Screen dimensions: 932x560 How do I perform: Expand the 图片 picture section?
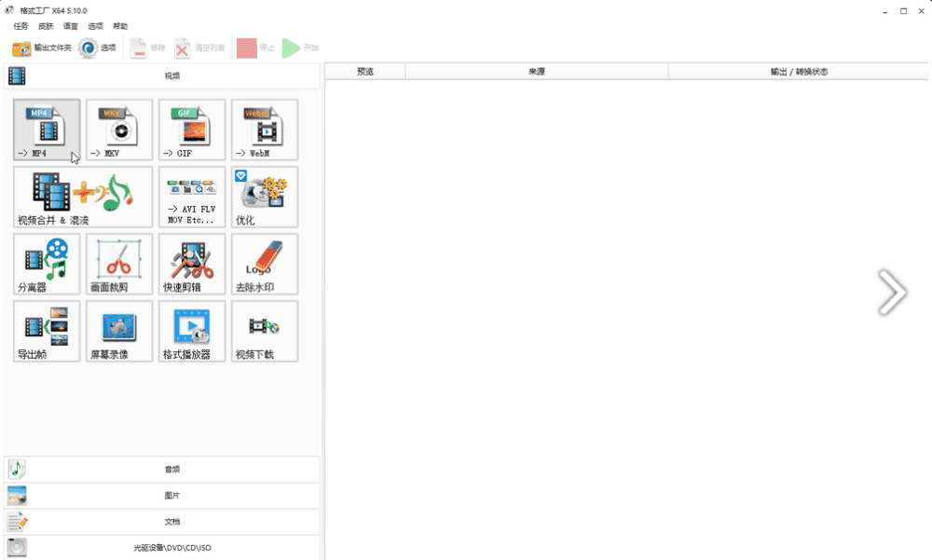pos(162,496)
